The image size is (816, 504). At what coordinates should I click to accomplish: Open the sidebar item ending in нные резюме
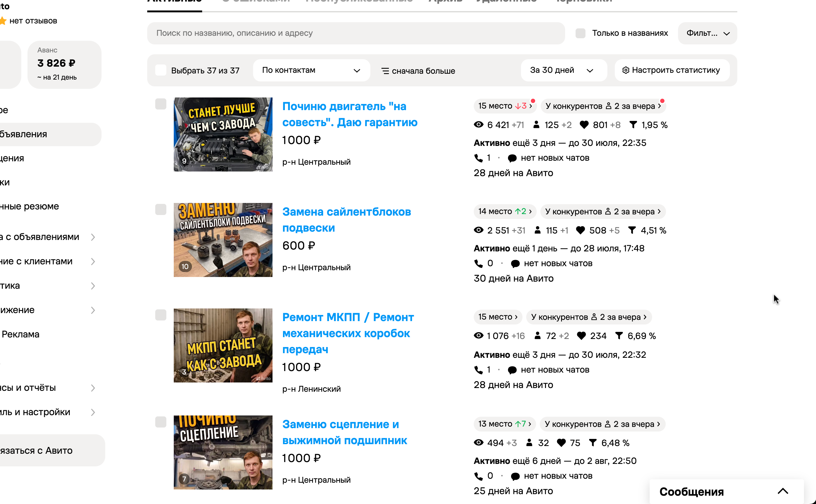[29, 206]
